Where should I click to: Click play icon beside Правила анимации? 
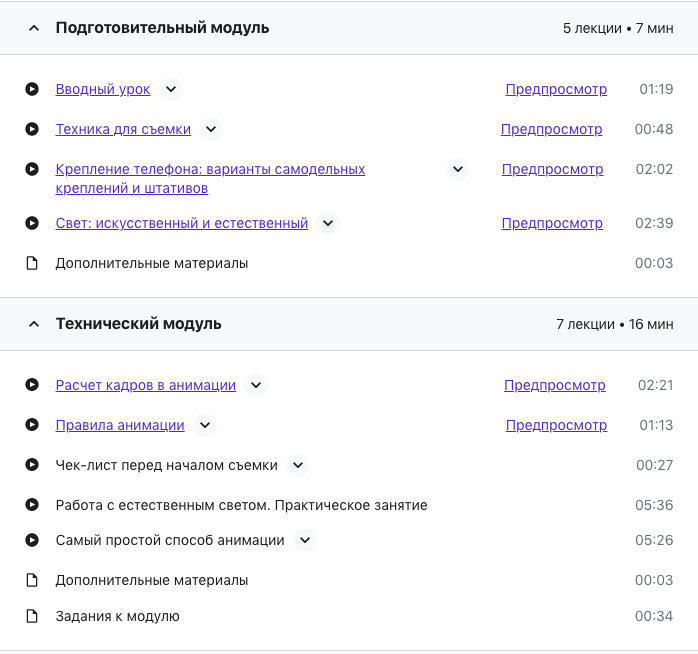point(32,425)
